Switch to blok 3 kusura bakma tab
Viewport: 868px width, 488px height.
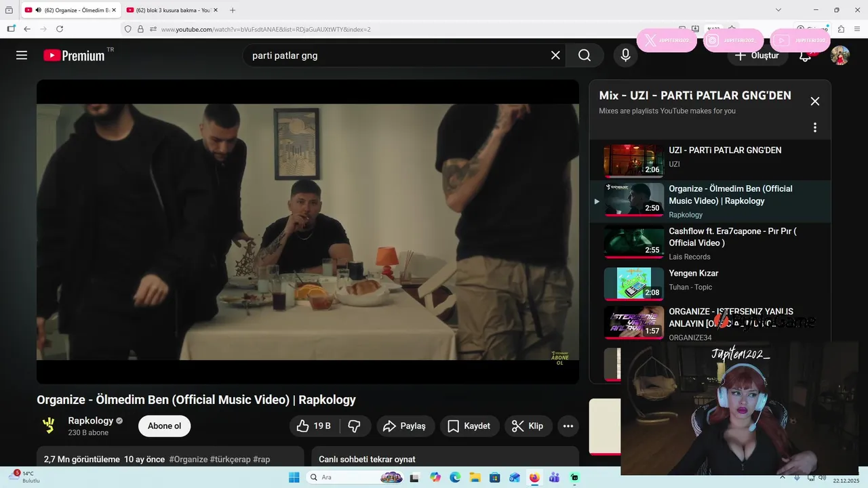point(173,10)
